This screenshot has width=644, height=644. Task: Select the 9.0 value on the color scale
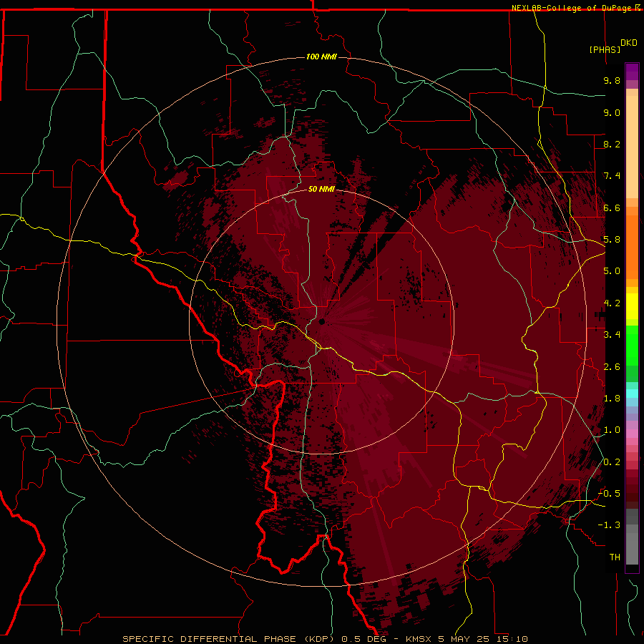pyautogui.click(x=612, y=112)
